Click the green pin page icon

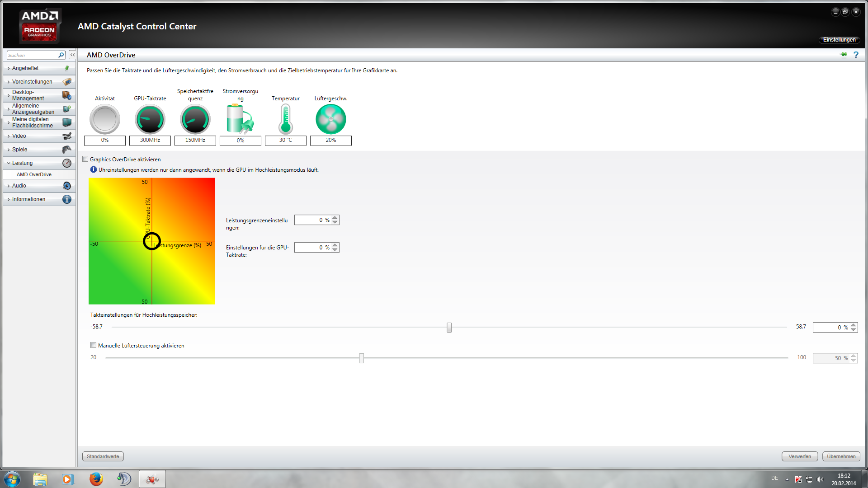tap(843, 55)
